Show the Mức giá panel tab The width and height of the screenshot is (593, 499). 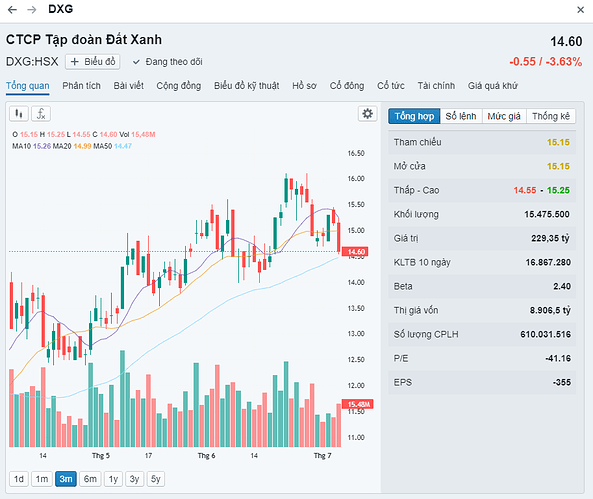click(504, 116)
